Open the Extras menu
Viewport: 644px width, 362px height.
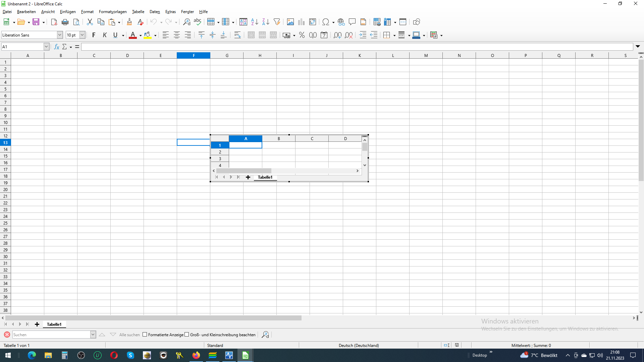(170, 12)
